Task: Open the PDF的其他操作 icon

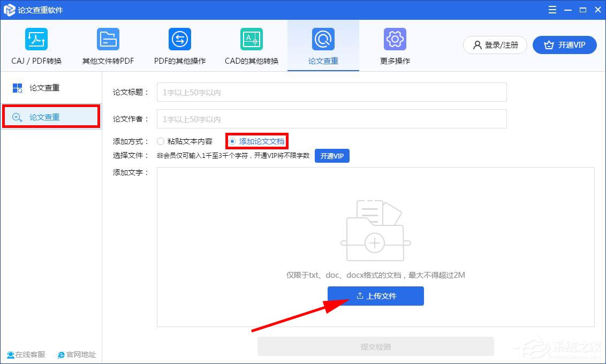Action: coord(180,39)
